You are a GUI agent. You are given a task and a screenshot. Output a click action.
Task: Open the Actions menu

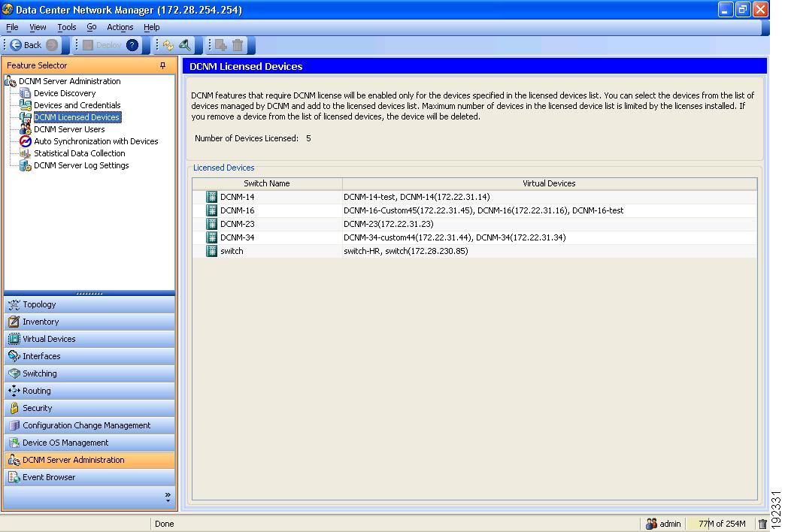click(120, 27)
